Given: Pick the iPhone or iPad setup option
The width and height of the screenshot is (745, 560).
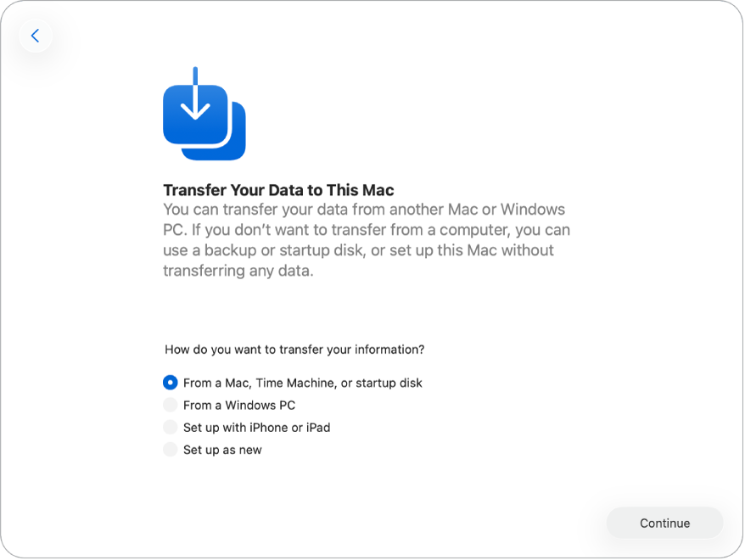Looking at the screenshot, I should [169, 427].
